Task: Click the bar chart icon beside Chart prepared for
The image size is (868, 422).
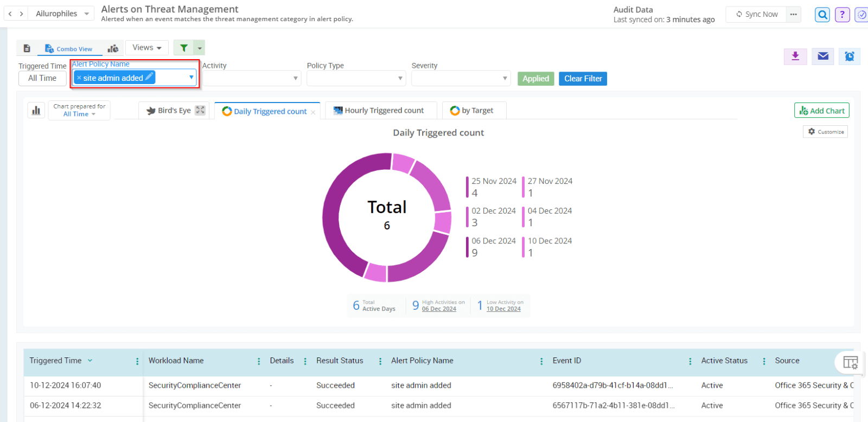Action: (x=36, y=111)
